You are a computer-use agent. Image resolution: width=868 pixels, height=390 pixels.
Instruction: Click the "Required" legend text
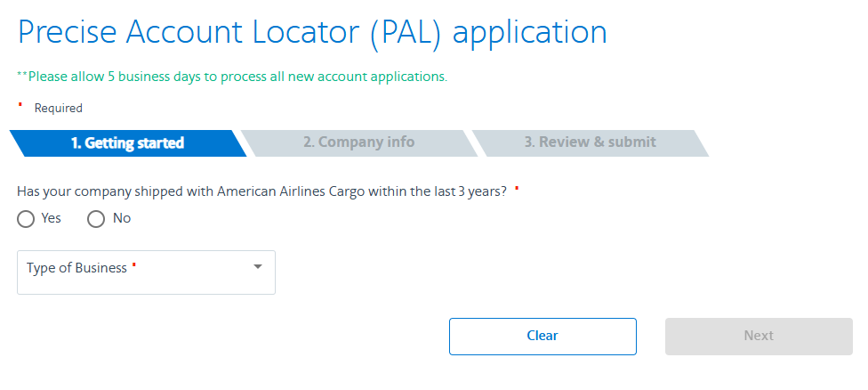pyautogui.click(x=59, y=109)
